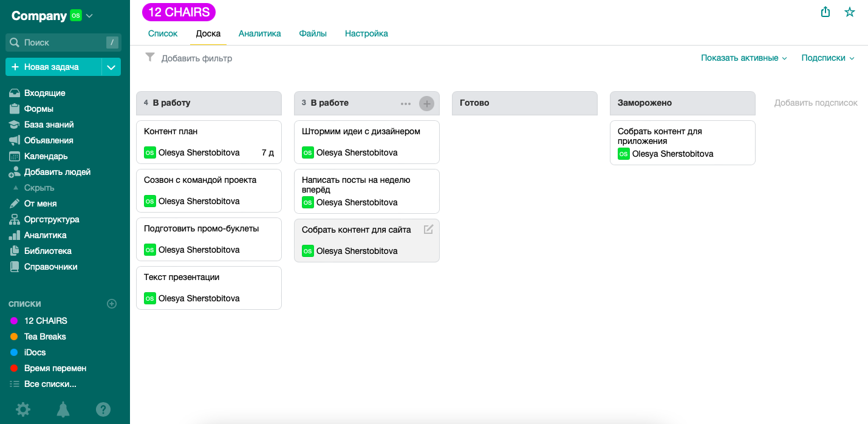Star the 12 CHAIRS project as favorite
868x424 pixels.
pos(850,12)
